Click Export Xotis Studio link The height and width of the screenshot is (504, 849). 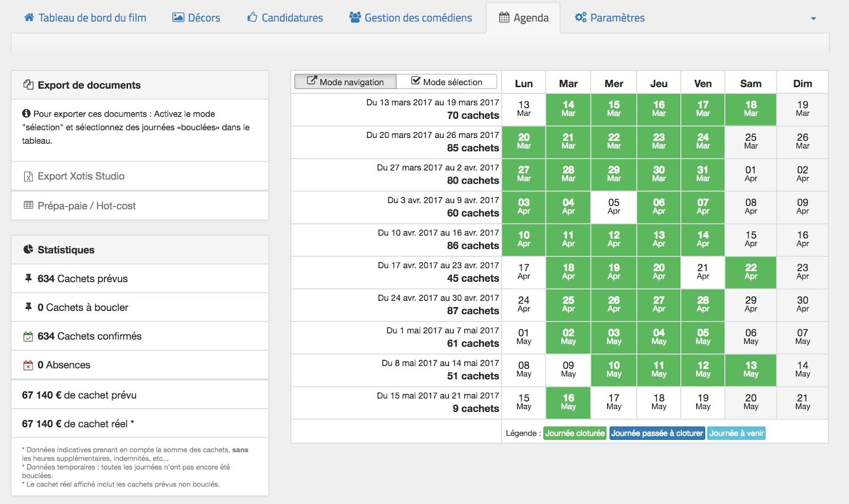tap(81, 176)
